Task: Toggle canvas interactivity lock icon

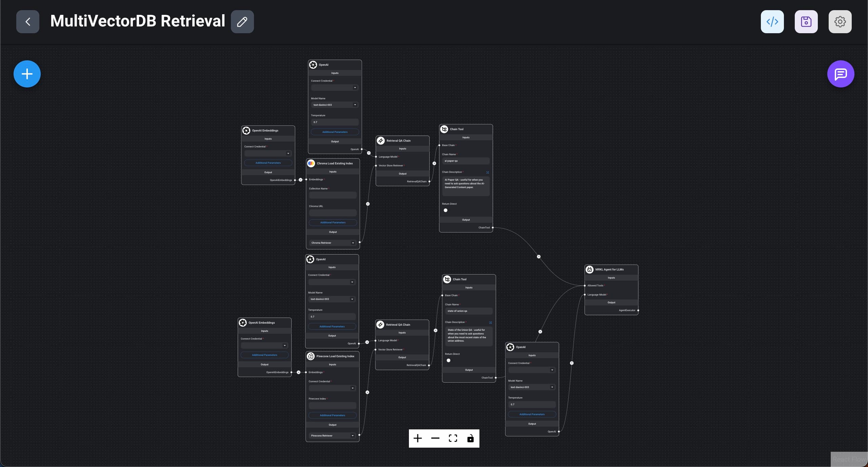Action: [471, 438]
